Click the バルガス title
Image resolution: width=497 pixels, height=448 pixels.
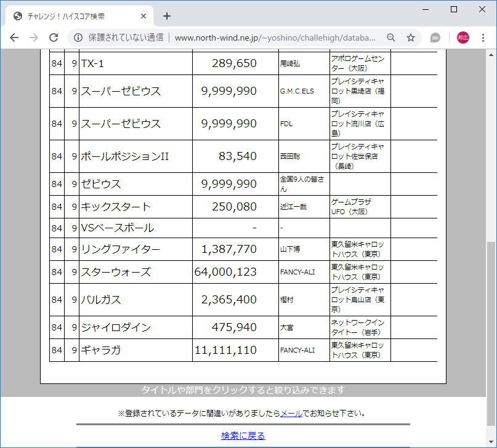(101, 300)
